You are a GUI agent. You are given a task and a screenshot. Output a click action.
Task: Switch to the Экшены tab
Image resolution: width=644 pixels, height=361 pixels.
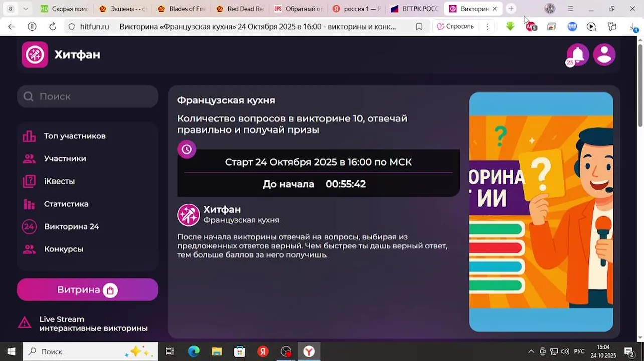pyautogui.click(x=123, y=9)
